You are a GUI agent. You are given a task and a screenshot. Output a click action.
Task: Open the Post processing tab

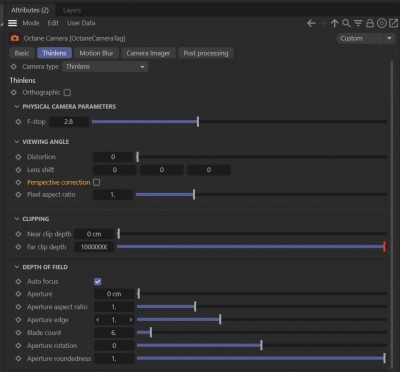(x=206, y=53)
